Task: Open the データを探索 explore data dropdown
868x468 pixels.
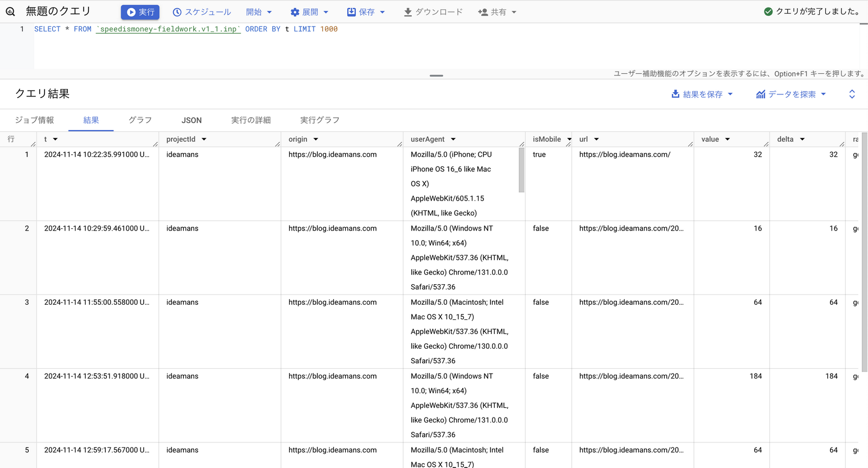Action: (792, 94)
